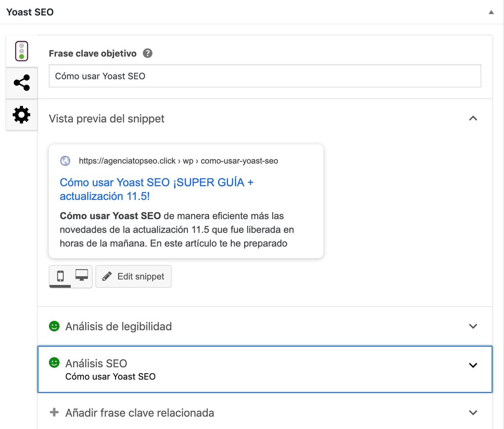
Task: Expand Análisis de legibilidad with its chevron
Action: [x=473, y=326]
